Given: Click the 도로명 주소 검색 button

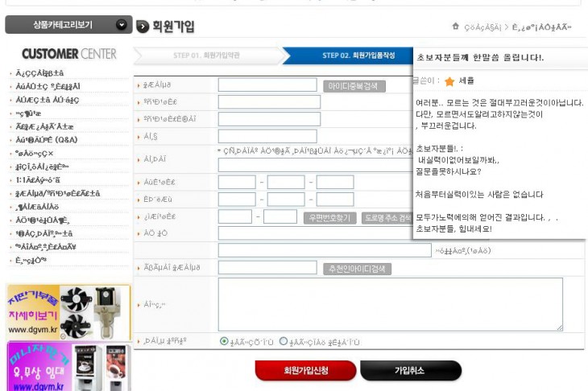Looking at the screenshot, I should click(x=387, y=218).
